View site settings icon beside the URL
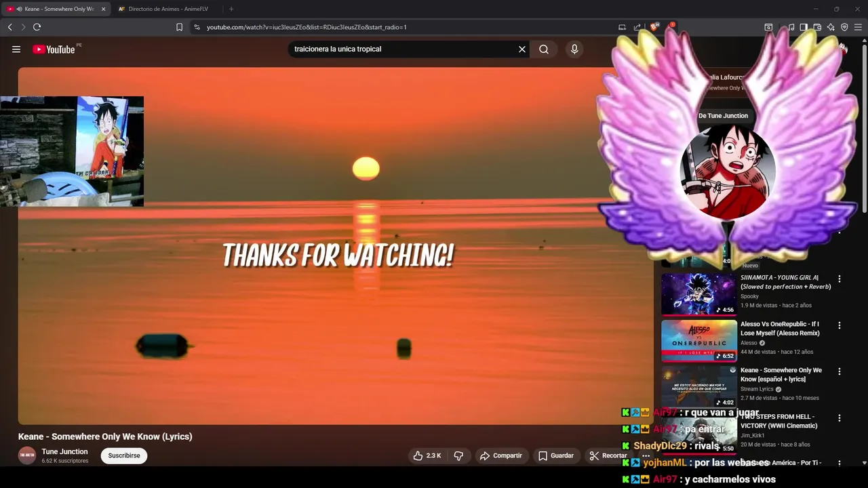868x488 pixels. 197,27
